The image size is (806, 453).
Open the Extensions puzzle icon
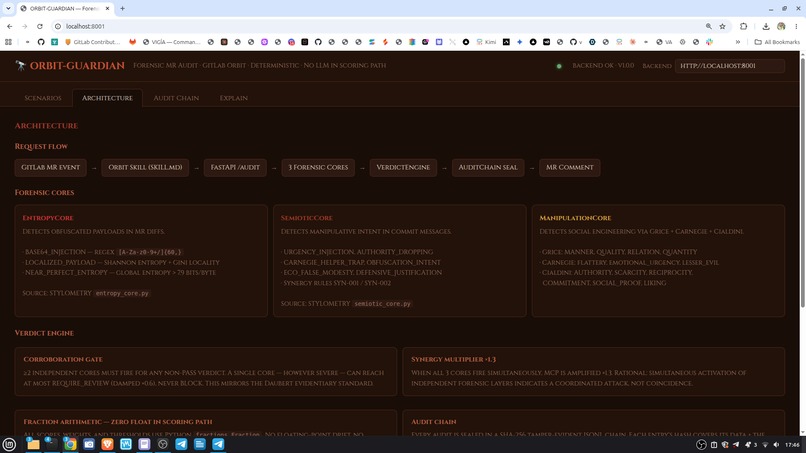tap(743, 26)
